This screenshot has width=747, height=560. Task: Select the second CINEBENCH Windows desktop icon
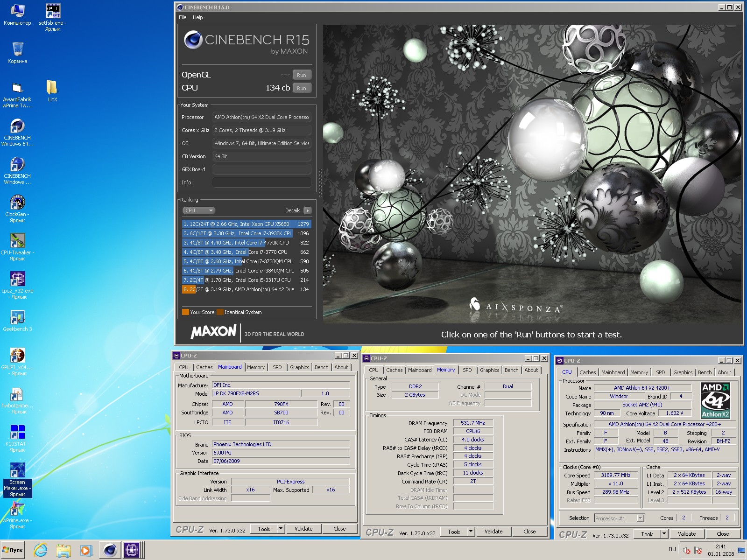(x=17, y=170)
